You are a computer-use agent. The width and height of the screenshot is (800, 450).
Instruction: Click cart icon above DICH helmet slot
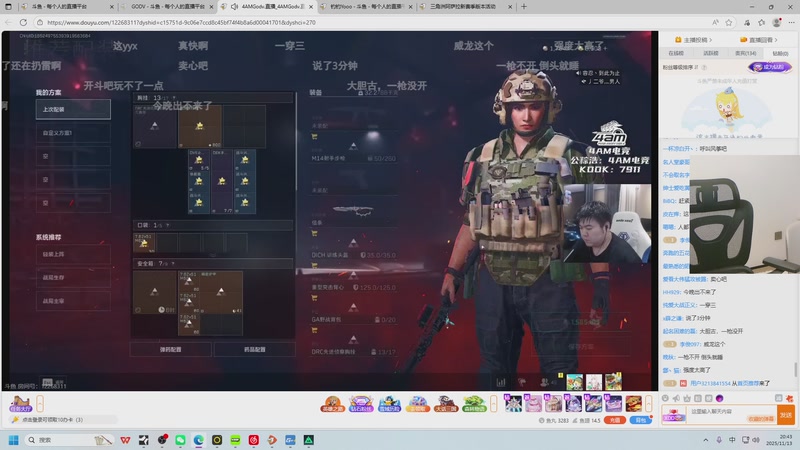(x=314, y=233)
